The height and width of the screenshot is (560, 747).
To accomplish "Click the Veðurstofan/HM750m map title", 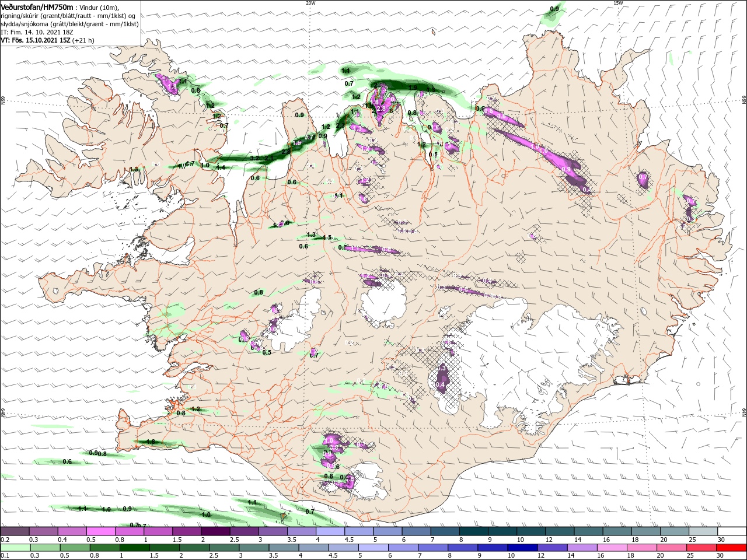I will (37, 6).
